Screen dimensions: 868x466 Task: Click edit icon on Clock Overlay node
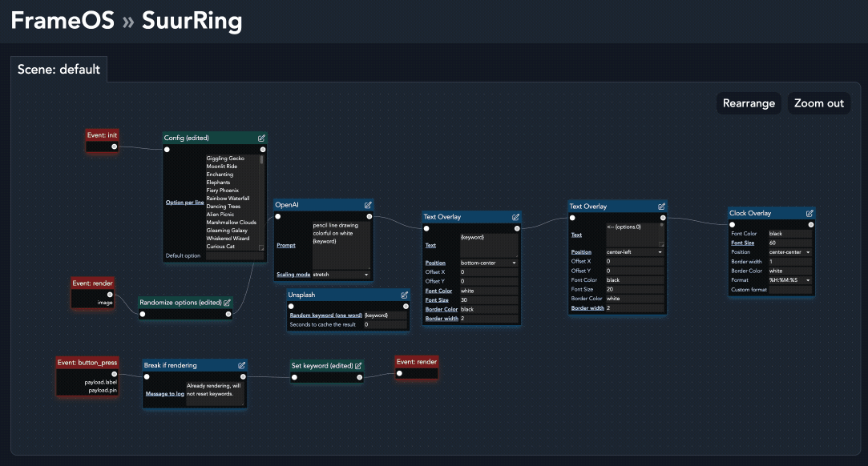click(x=809, y=213)
